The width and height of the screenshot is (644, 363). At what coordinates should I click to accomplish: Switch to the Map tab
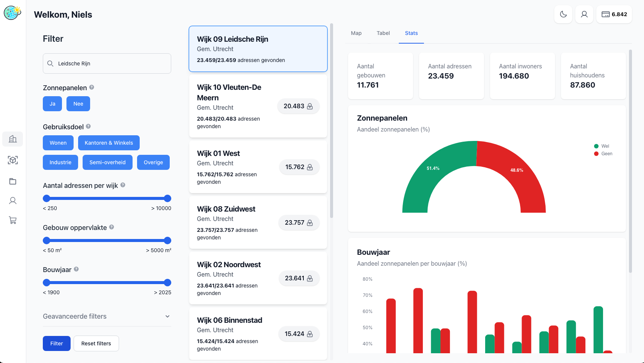click(x=356, y=33)
